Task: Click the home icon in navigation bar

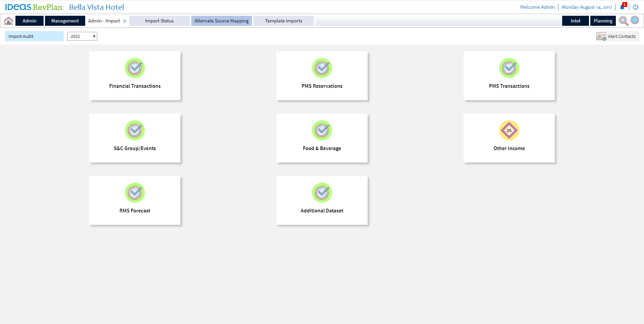Action: 8,21
